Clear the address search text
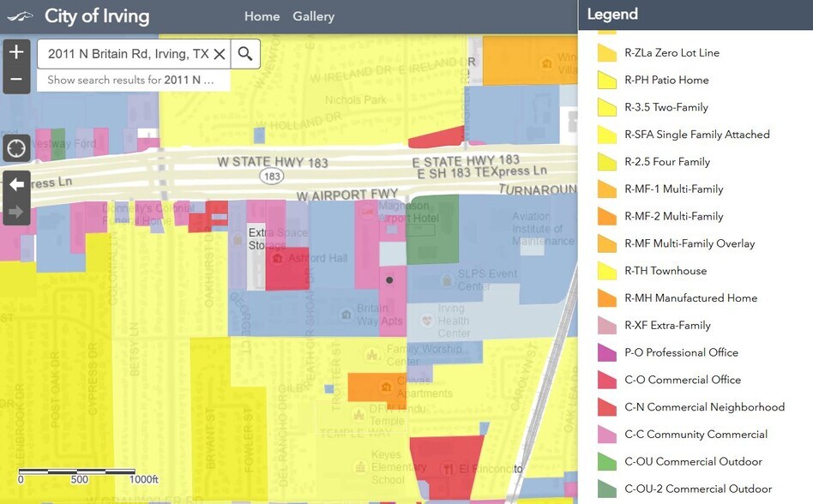 tap(220, 54)
